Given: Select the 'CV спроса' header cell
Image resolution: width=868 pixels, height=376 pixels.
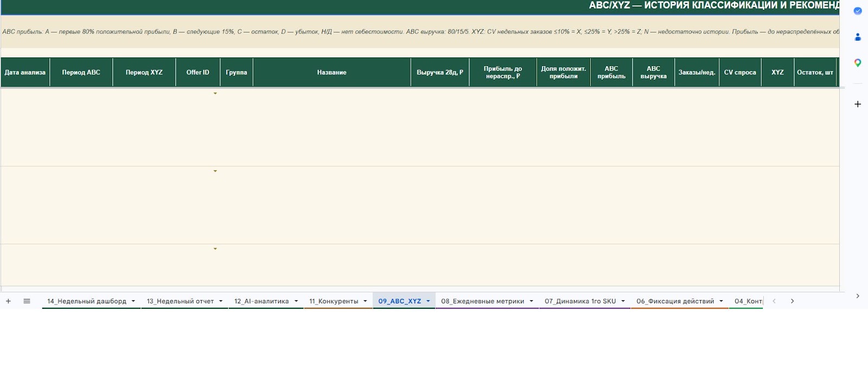Looking at the screenshot, I should coord(740,72).
